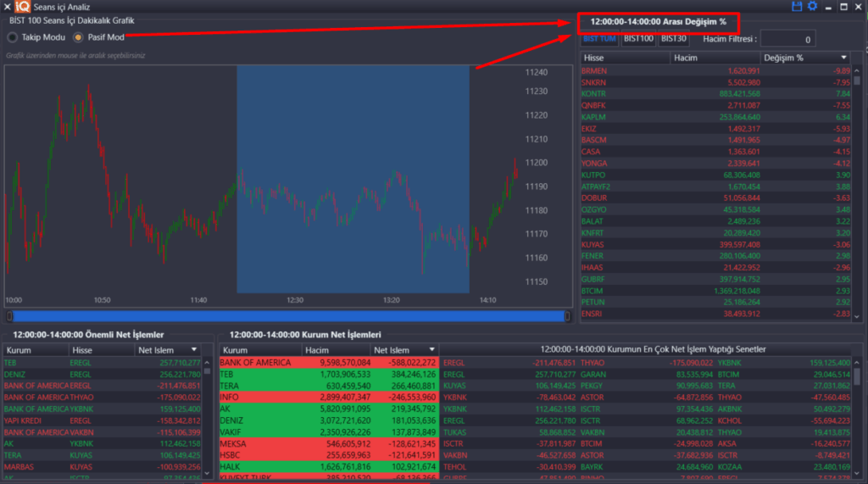Select ENSRI stock row
The width and height of the screenshot is (868, 484).
pyautogui.click(x=715, y=314)
